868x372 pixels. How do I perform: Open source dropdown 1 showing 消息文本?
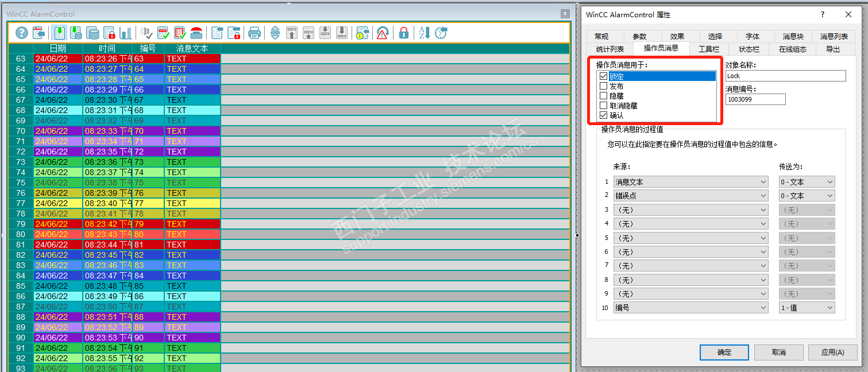pos(691,182)
